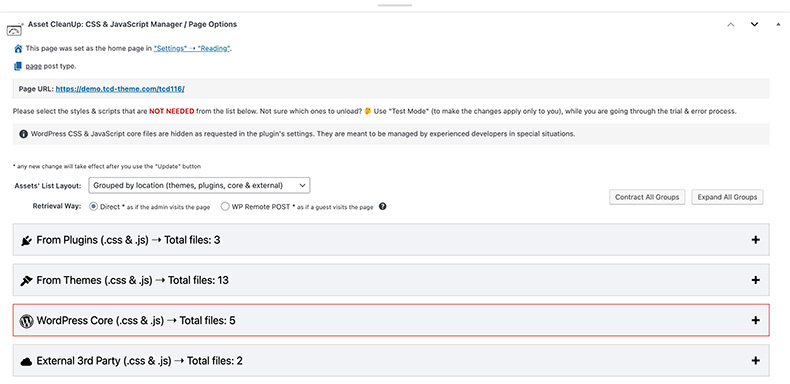The width and height of the screenshot is (790, 384).
Task: Click the External 3rd Party total files heading
Action: tap(140, 361)
